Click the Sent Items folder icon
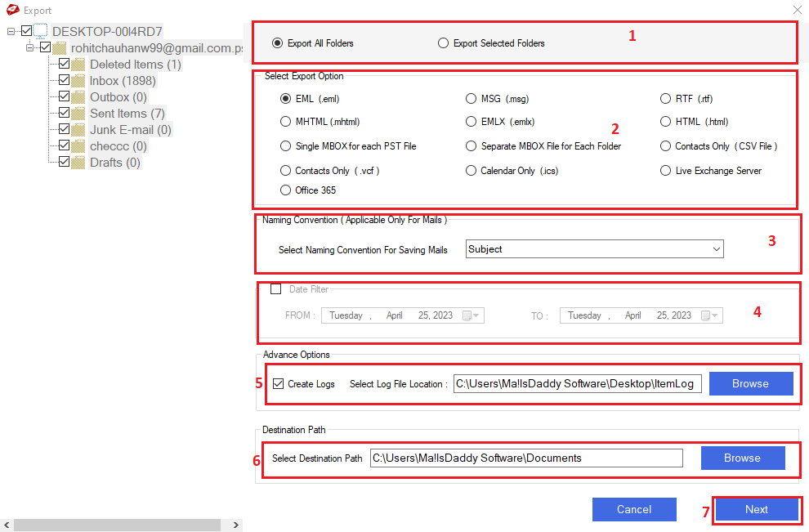 point(78,114)
